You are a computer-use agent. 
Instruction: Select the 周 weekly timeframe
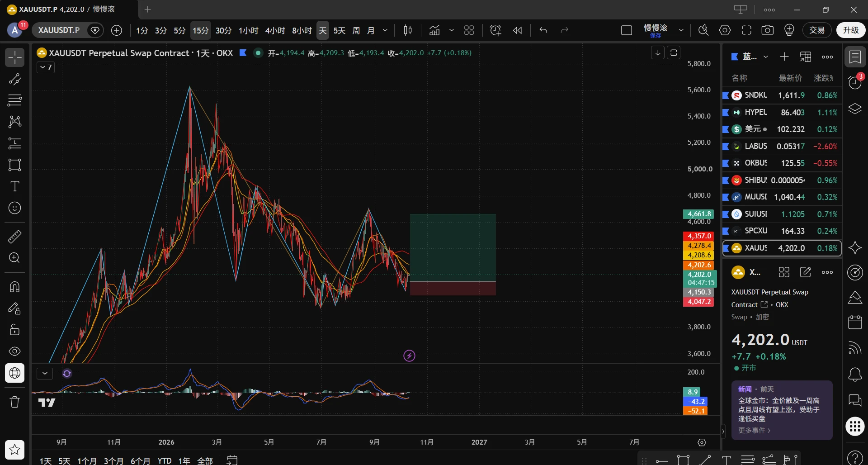pyautogui.click(x=356, y=30)
